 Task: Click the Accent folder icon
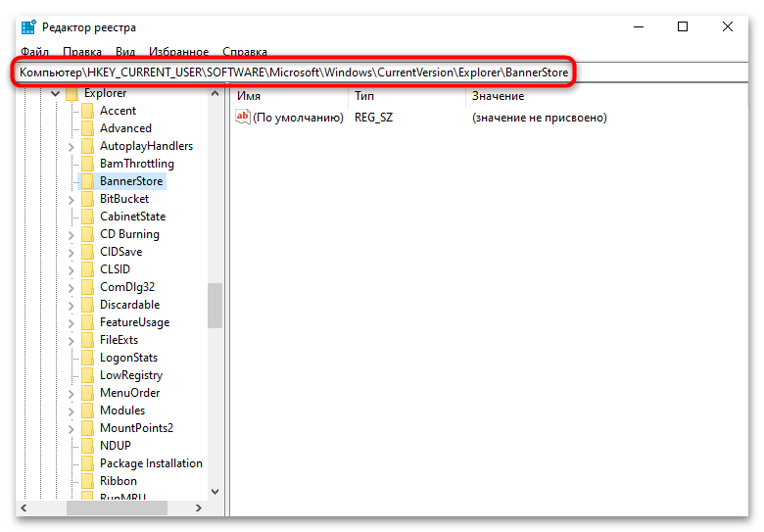(88, 111)
